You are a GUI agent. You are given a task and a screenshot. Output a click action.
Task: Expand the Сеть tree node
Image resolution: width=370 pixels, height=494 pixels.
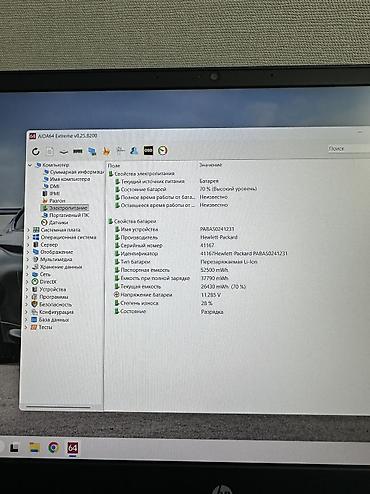28,274
